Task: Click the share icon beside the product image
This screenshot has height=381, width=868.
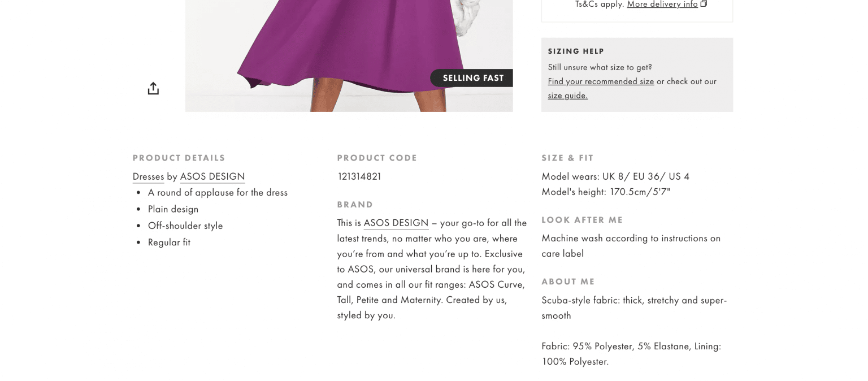Action: 153,88
